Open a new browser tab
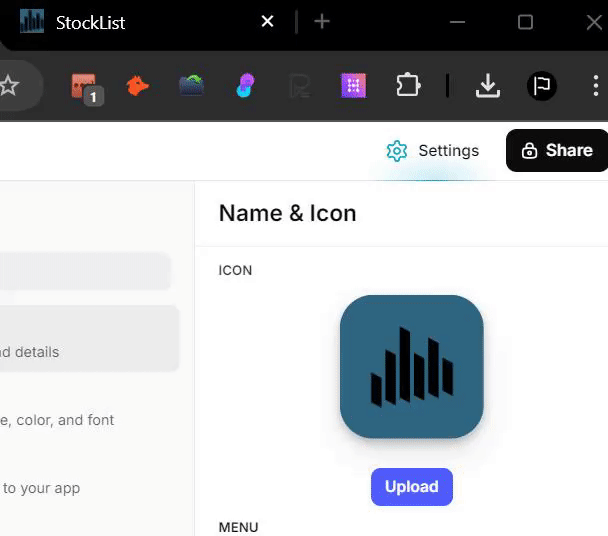Screen dimensions: 608x536 click(x=322, y=22)
